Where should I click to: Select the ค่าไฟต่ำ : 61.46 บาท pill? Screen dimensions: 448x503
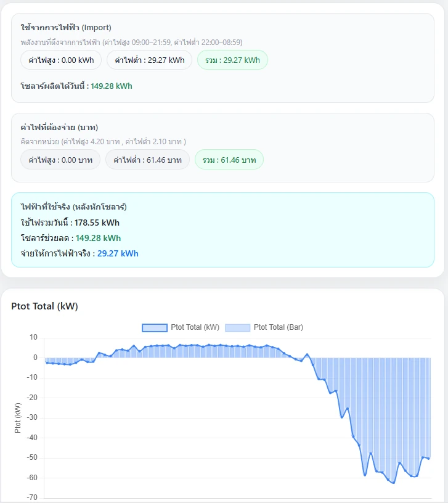(x=147, y=160)
